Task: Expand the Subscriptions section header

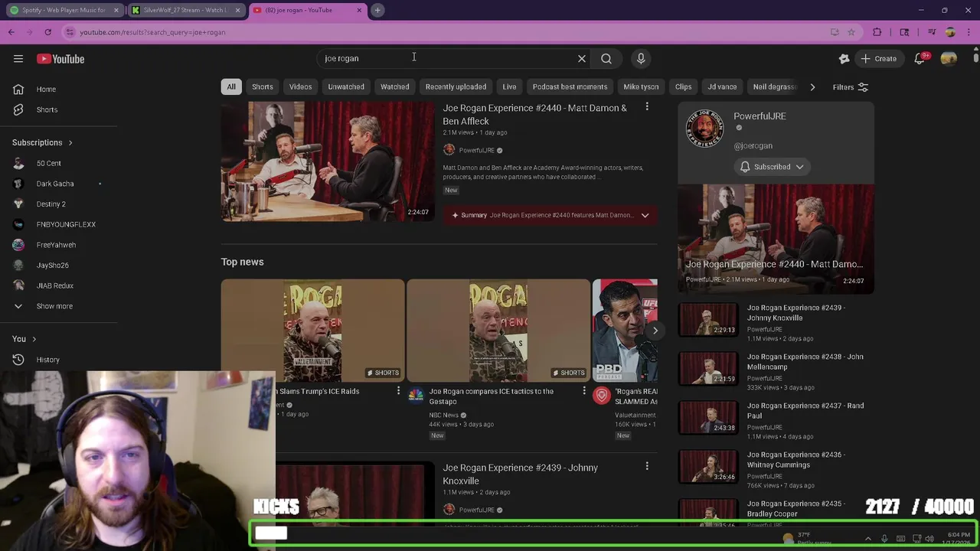Action: click(42, 142)
